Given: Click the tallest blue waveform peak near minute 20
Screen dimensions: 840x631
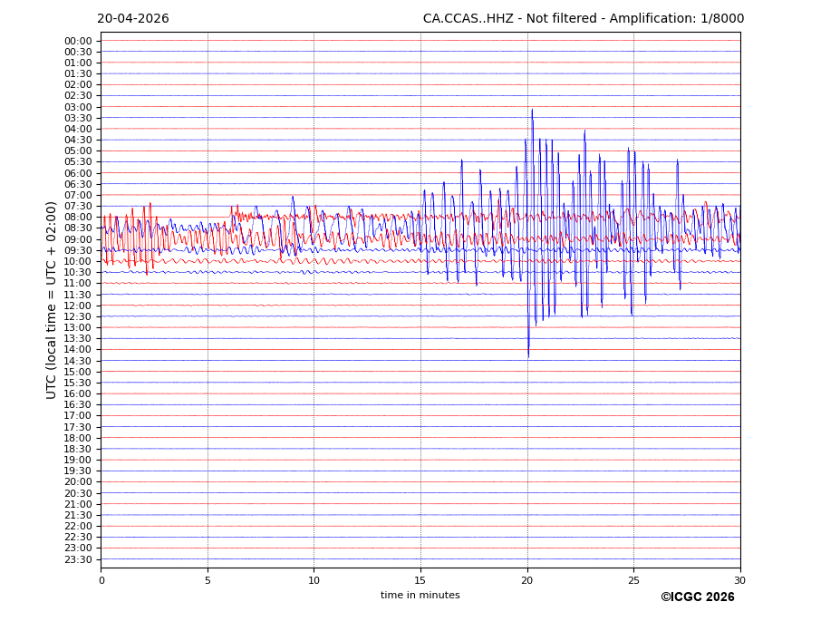Looking at the screenshot, I should point(532,111).
